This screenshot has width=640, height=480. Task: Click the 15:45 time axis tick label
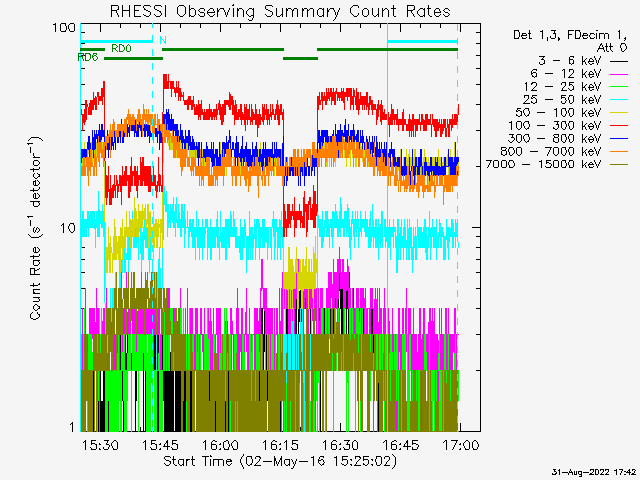coord(160,445)
